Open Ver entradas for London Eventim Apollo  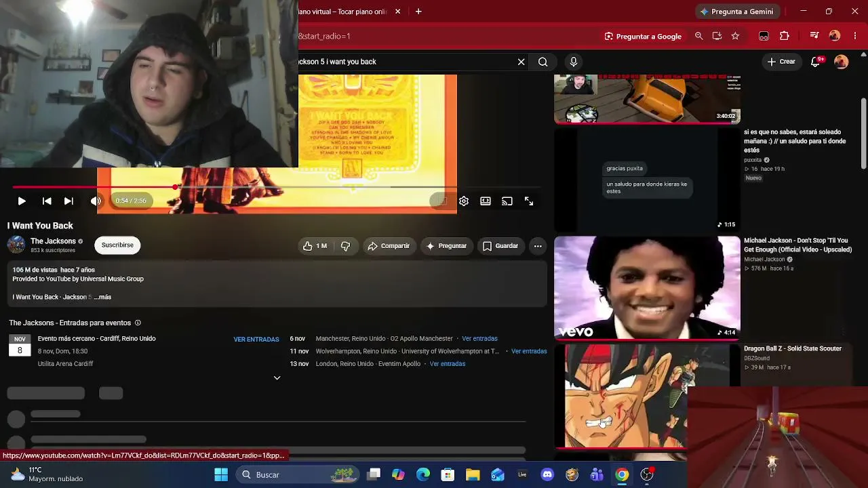[x=448, y=364]
